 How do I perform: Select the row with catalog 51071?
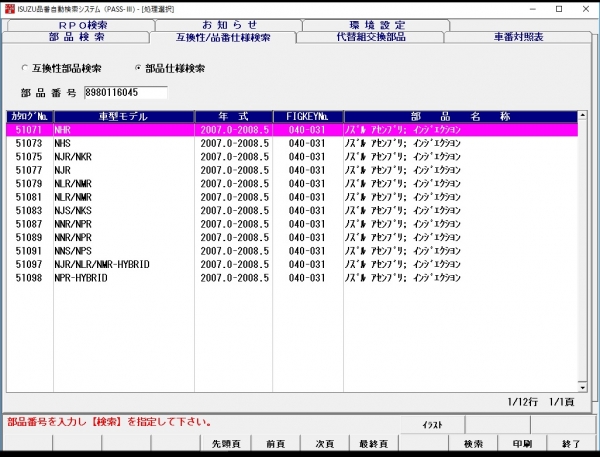[x=292, y=130]
